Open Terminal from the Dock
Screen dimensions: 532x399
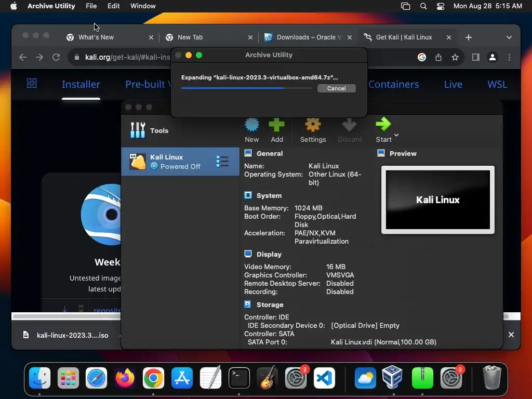pyautogui.click(x=239, y=378)
